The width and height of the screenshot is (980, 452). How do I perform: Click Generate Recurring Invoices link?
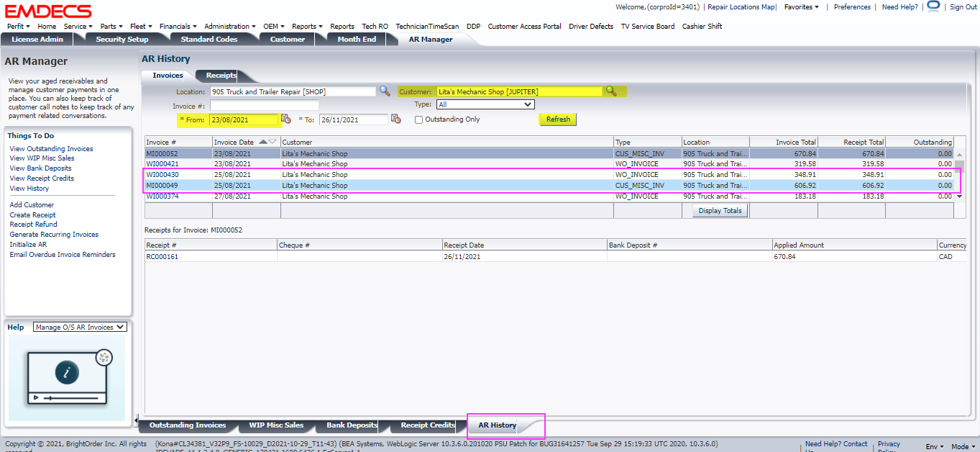(54, 235)
